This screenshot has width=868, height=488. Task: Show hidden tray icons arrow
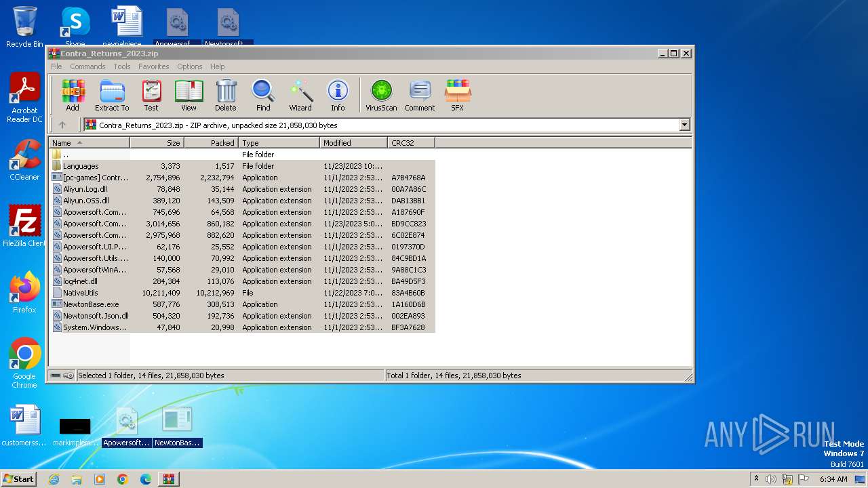pyautogui.click(x=756, y=479)
